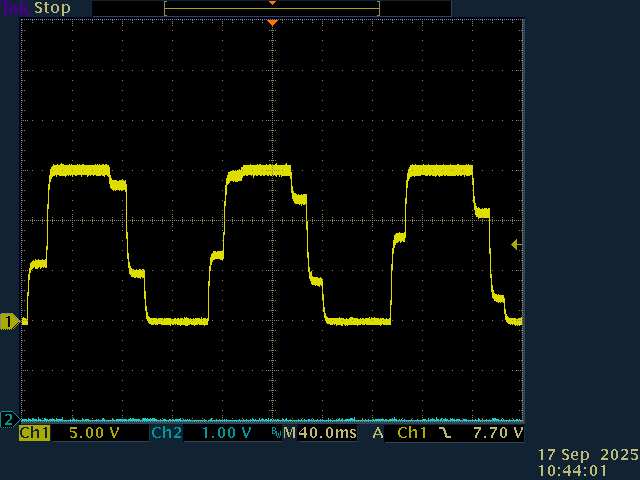
Task: Select the cyan Ch2 channel label
Action: pyautogui.click(x=165, y=433)
